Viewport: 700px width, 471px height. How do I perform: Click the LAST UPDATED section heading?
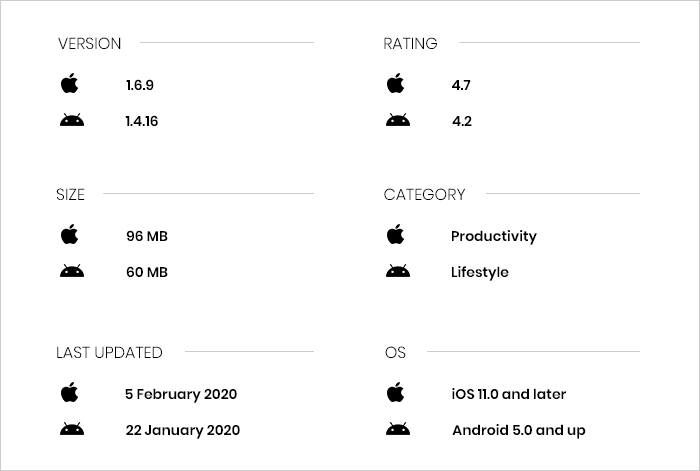click(x=109, y=353)
